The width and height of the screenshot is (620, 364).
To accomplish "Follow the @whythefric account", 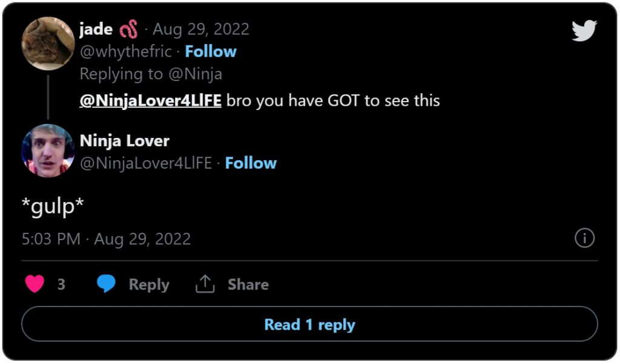I will coord(210,51).
